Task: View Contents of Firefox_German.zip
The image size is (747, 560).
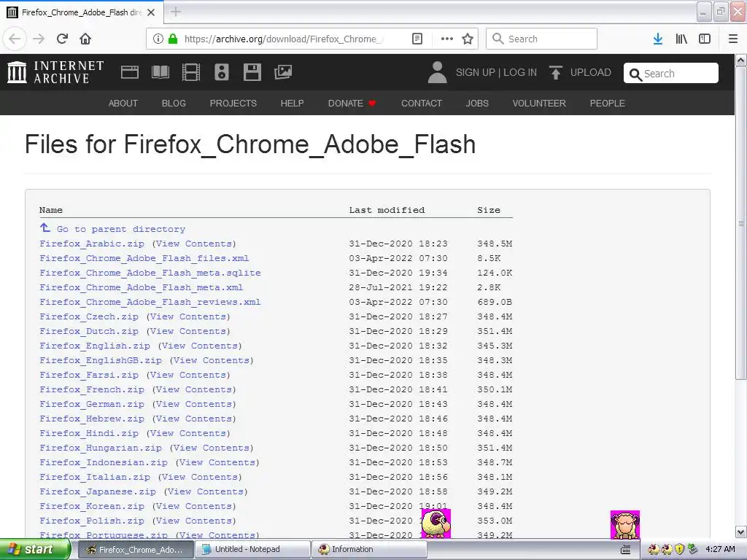Action: (x=194, y=404)
